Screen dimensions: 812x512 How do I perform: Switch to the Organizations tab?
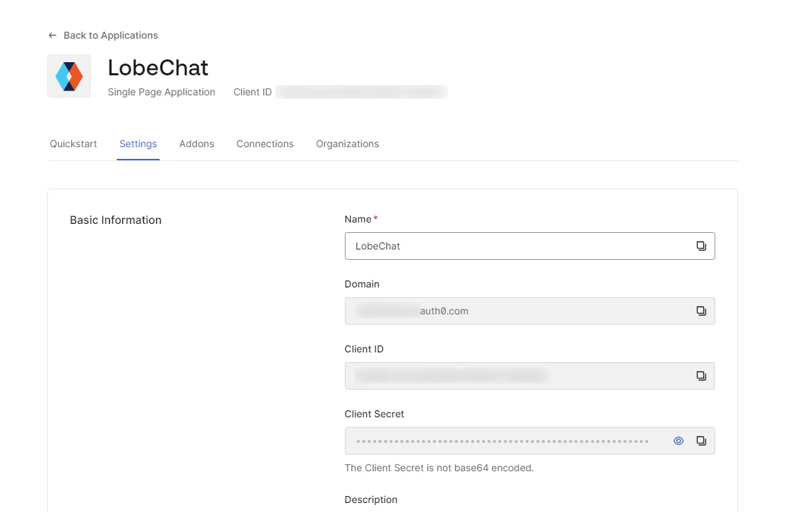tap(347, 144)
